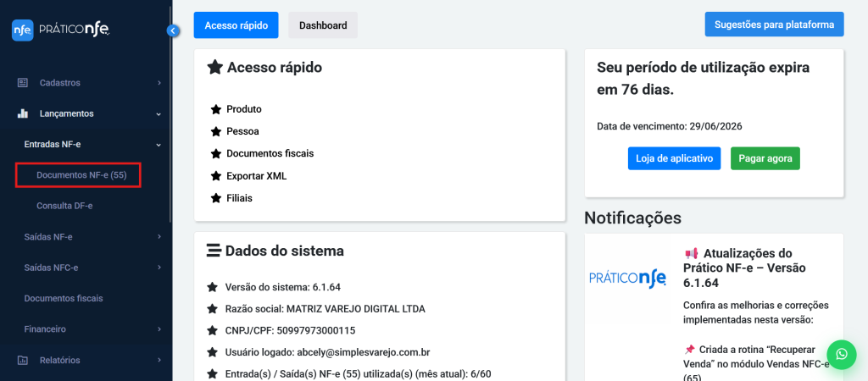Viewport: 868px width, 381px height.
Task: Open the Documentos fiscais quick access link
Action: click(x=270, y=153)
